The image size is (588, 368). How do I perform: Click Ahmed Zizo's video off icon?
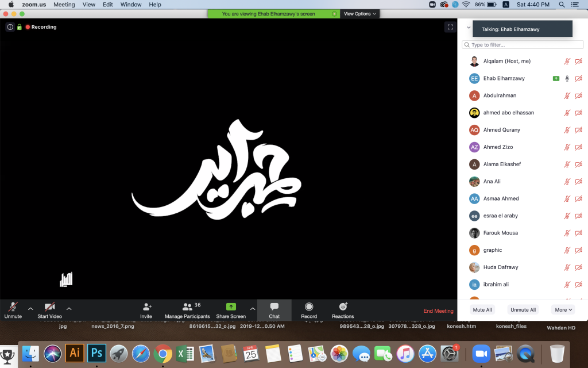pyautogui.click(x=579, y=147)
